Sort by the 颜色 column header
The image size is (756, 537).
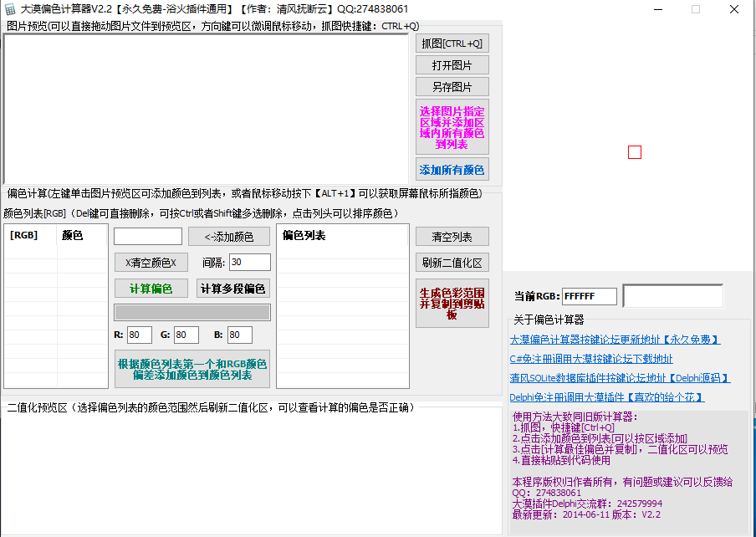click(81, 235)
